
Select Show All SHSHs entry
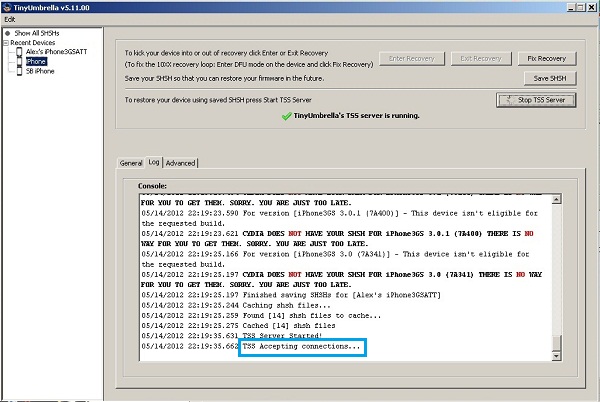pos(37,33)
